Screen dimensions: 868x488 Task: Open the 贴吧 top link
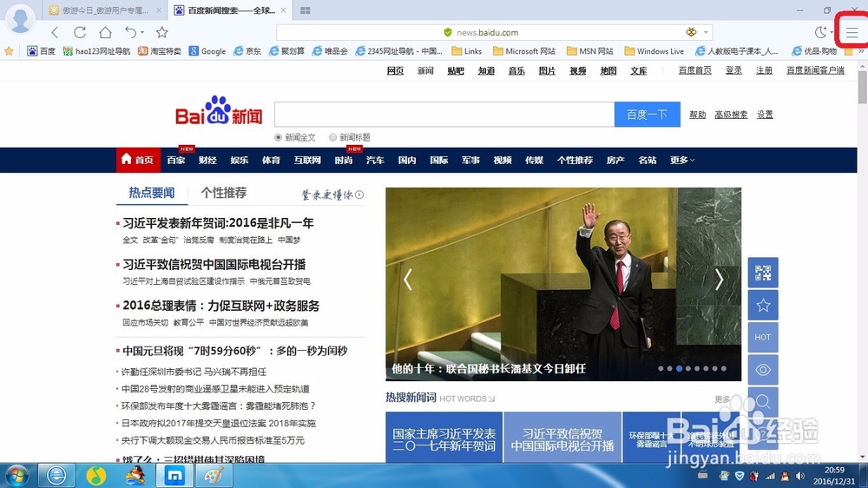(456, 70)
